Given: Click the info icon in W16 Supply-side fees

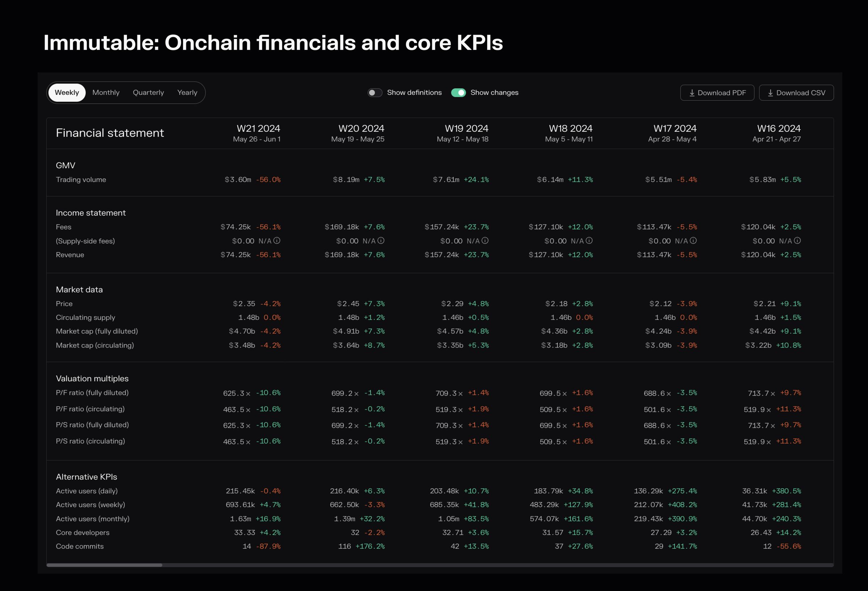Looking at the screenshot, I should (x=797, y=241).
